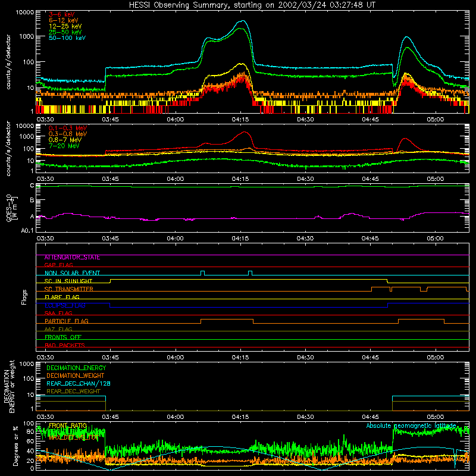Click the 03:45 time label under decimation panel

tap(110, 417)
